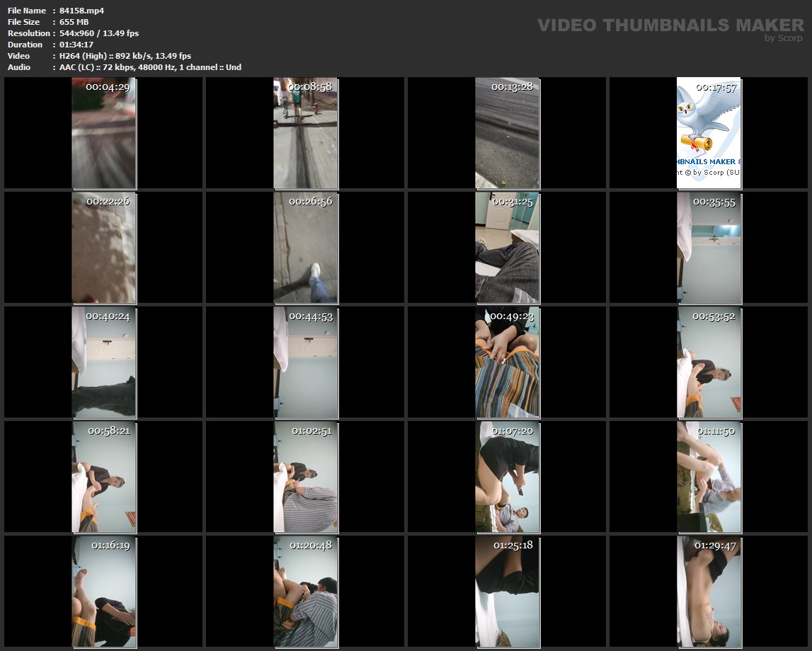Select the thumbnail stamped 01:02:51
This screenshot has width=812, height=651.
pos(306,477)
